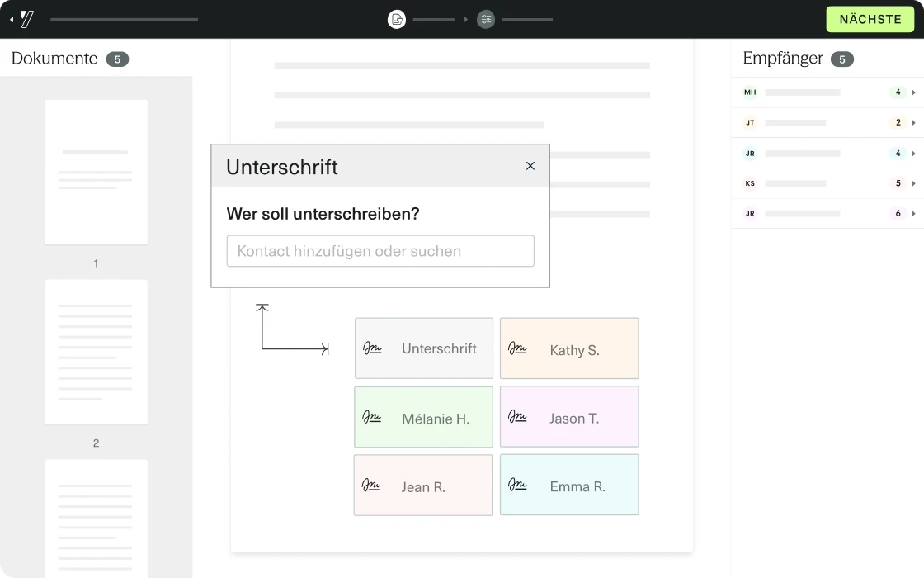924x578 pixels.
Task: Expand recipient KS row arrow
Action: pyautogui.click(x=913, y=183)
